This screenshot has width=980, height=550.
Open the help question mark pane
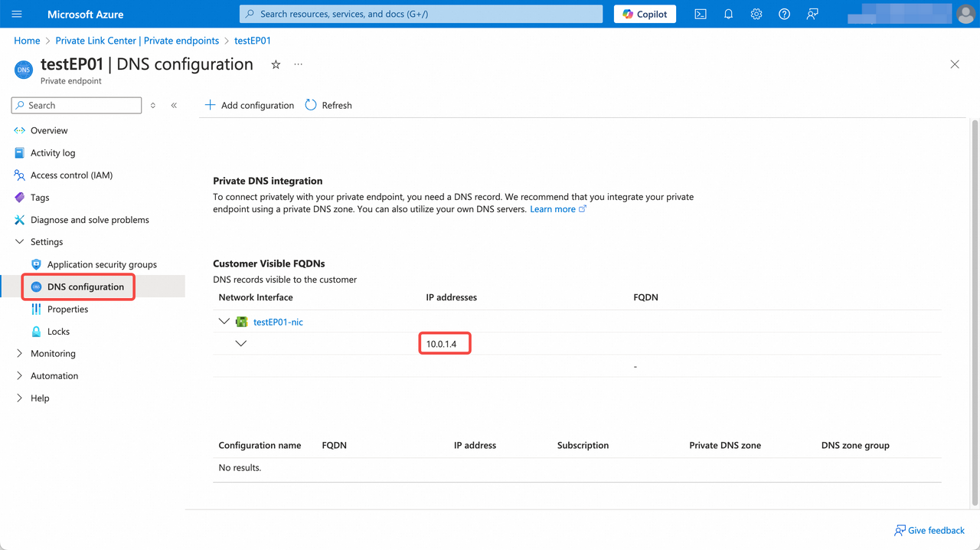784,14
